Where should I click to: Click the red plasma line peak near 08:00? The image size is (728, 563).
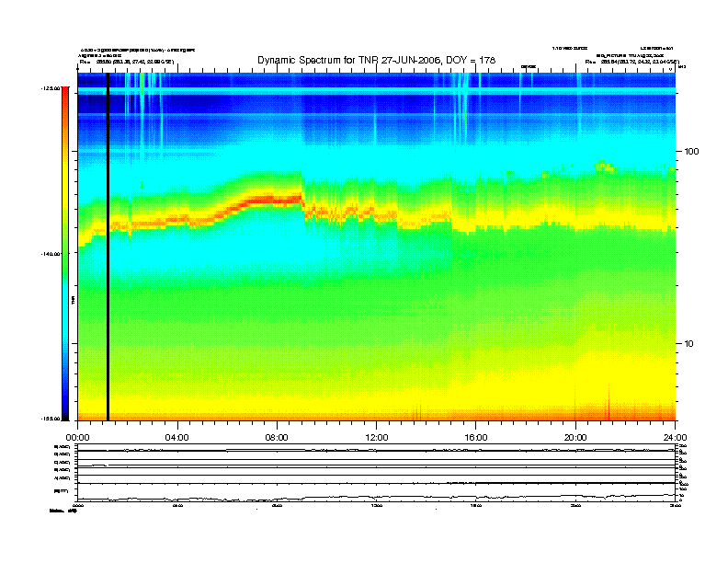tap(274, 200)
